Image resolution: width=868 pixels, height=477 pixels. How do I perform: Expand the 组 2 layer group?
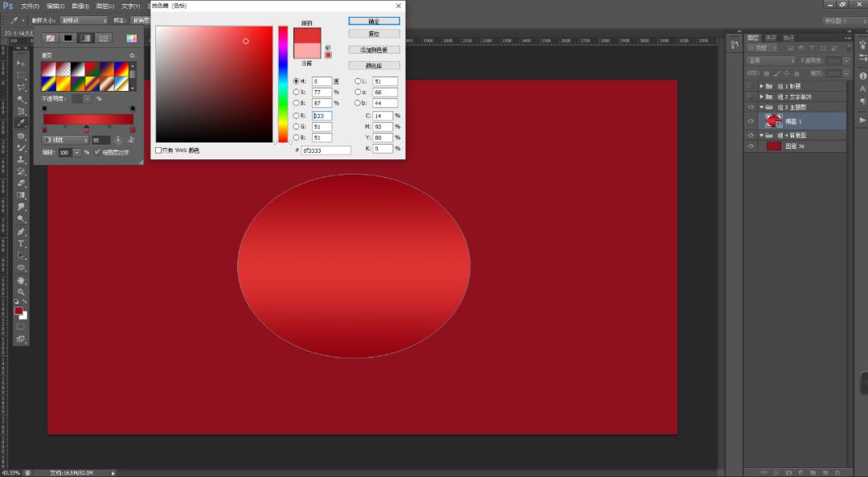(x=762, y=97)
